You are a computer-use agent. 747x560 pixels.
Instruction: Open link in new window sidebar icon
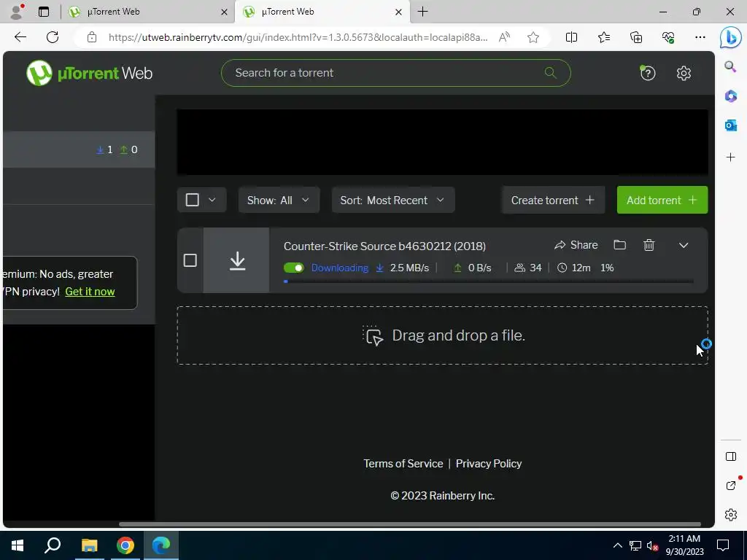pos(730,485)
